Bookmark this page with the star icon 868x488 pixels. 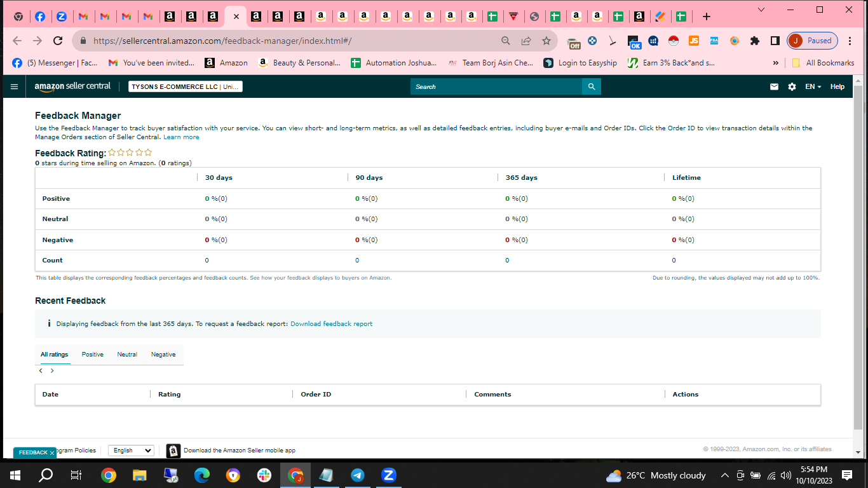tap(546, 41)
